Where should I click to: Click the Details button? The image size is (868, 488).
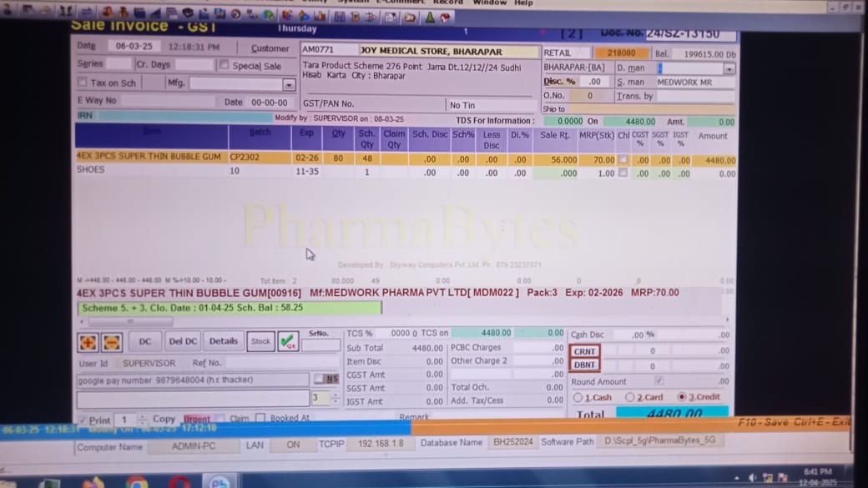223,341
